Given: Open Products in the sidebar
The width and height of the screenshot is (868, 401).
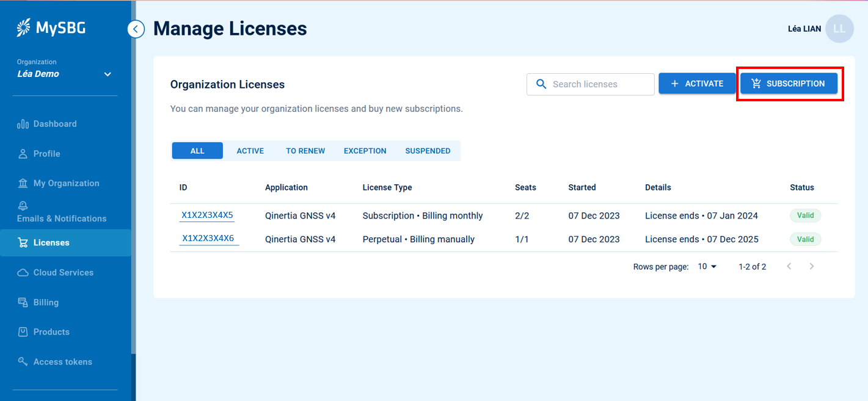Looking at the screenshot, I should (x=51, y=332).
